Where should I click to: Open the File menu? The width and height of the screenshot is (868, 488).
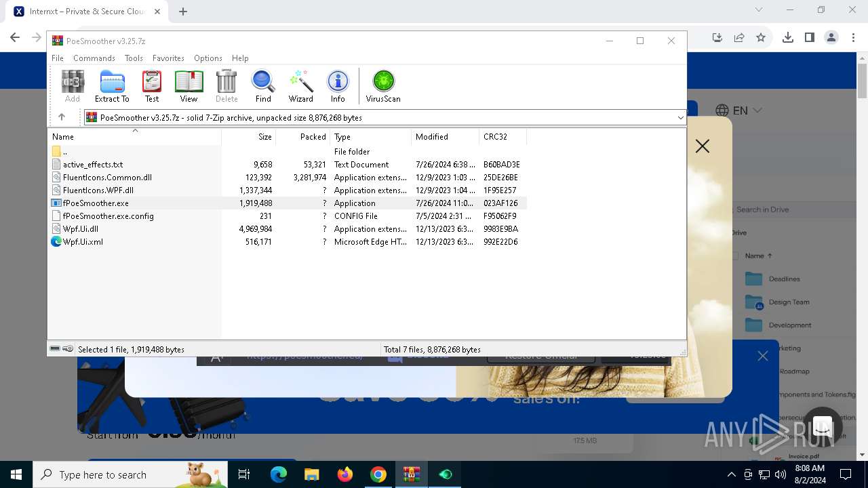click(x=58, y=58)
